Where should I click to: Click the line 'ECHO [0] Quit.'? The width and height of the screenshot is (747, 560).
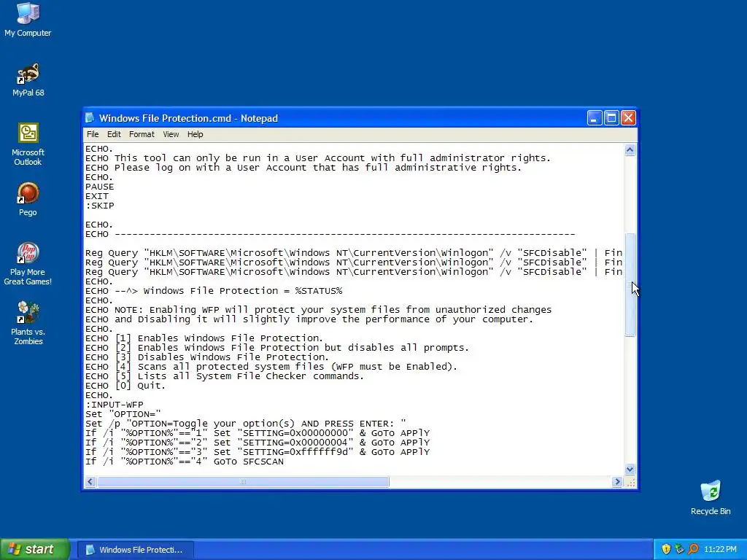[x=125, y=386]
